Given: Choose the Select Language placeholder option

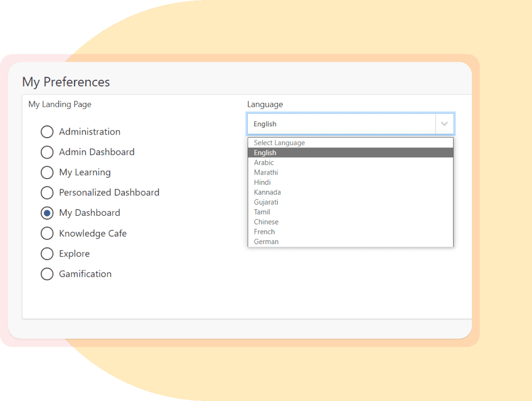Looking at the screenshot, I should click(350, 143).
